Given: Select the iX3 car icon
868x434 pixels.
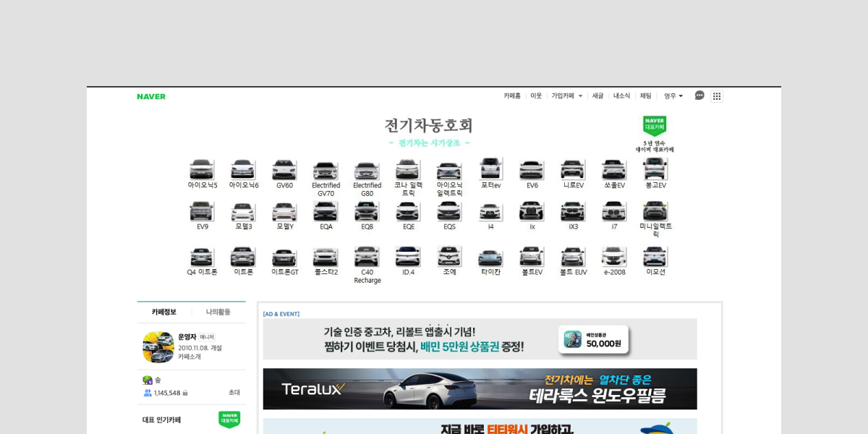Looking at the screenshot, I should point(573,210).
